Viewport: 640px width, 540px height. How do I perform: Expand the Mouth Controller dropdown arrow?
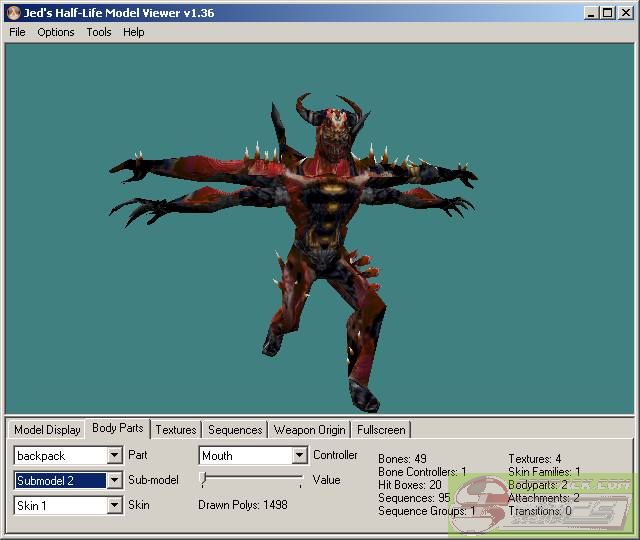[x=299, y=455]
